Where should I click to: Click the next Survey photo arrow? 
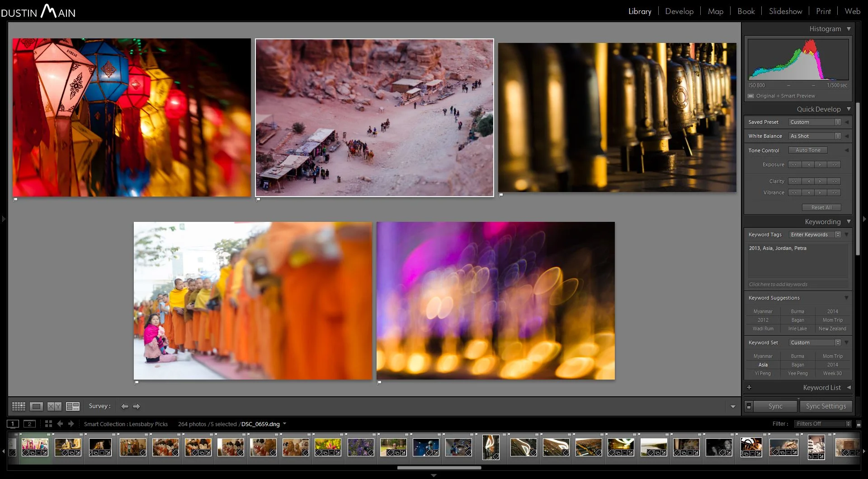pos(137,406)
